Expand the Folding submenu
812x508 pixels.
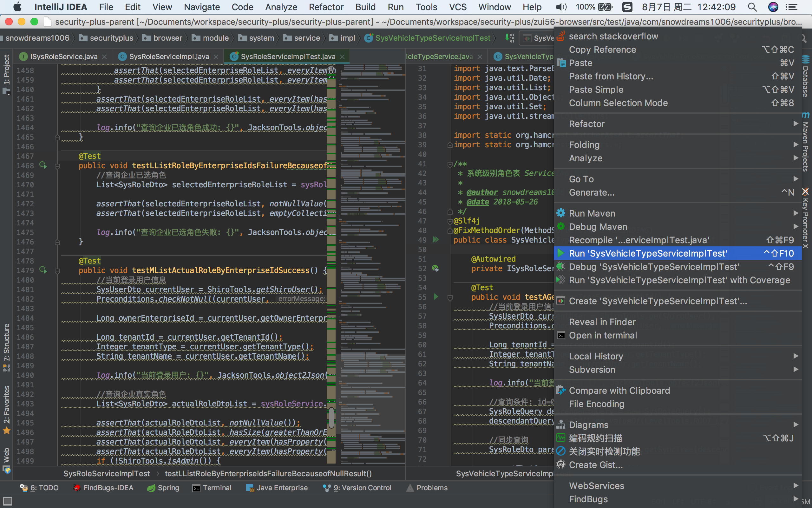[678, 144]
